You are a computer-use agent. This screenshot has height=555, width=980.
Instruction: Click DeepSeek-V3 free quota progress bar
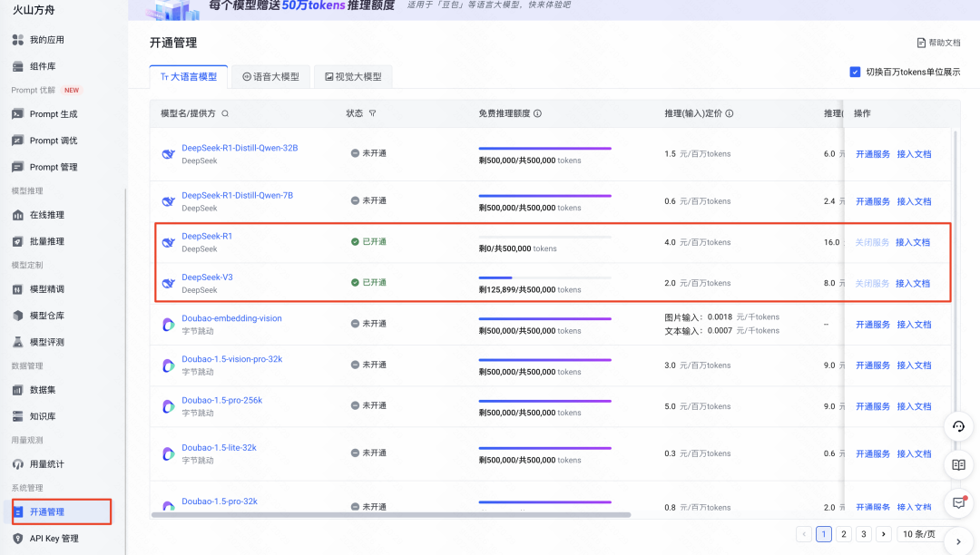545,277
